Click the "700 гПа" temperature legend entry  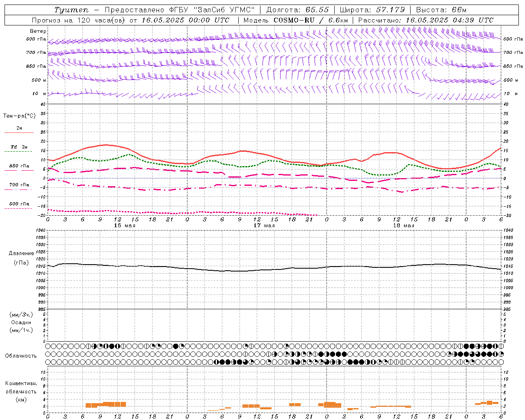19,185
